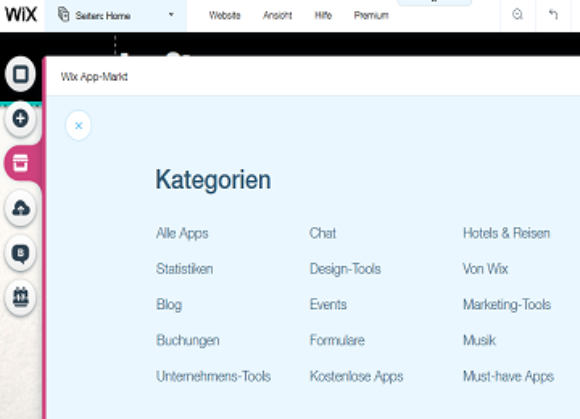Open the pages icon next to Seiten: Home
Viewport: 580px width, 419px height.
coord(64,15)
